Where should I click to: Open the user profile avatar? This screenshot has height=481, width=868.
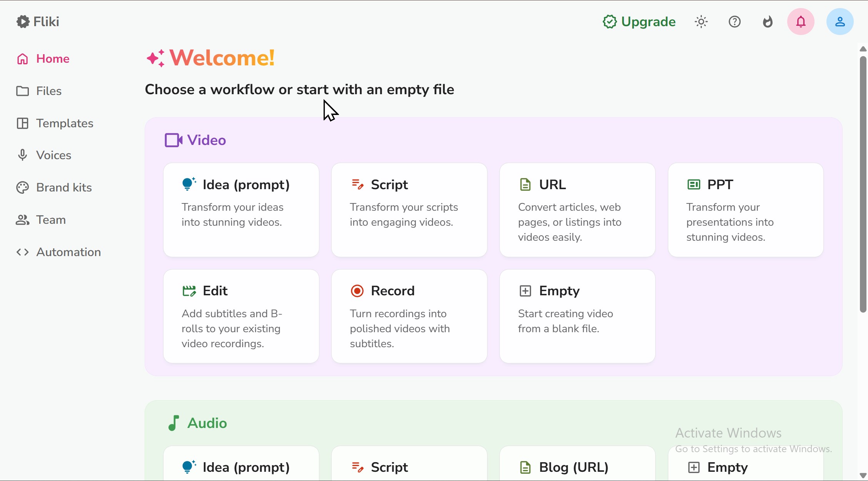[840, 22]
